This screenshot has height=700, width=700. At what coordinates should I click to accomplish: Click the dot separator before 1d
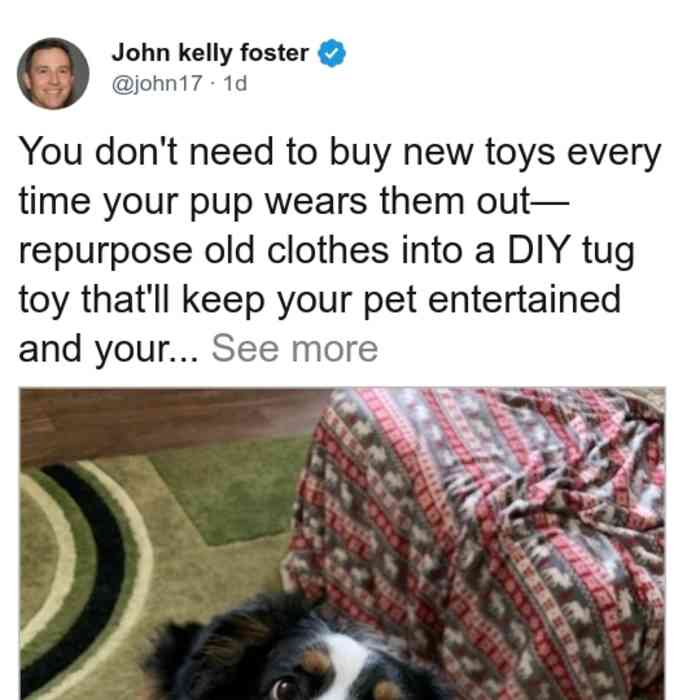click(x=213, y=84)
